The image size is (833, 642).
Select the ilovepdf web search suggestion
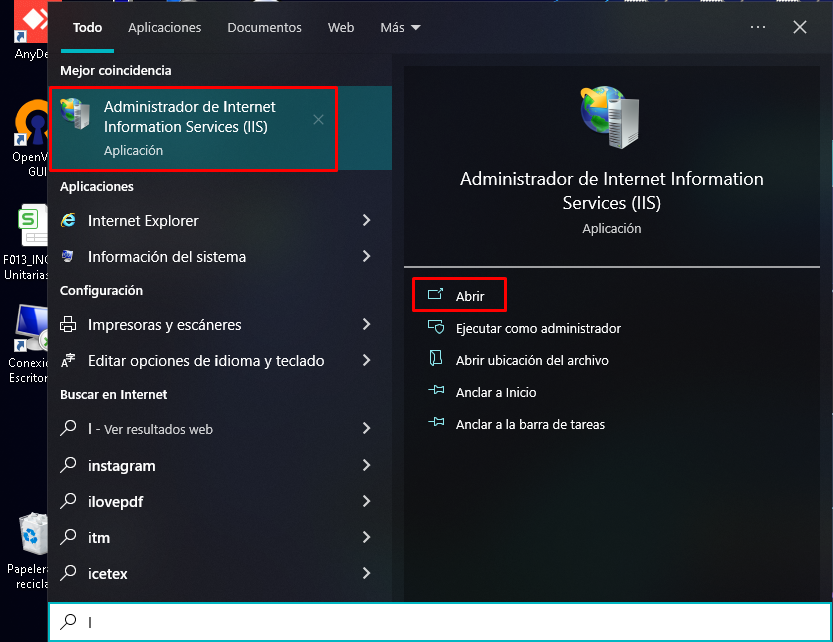coord(116,502)
